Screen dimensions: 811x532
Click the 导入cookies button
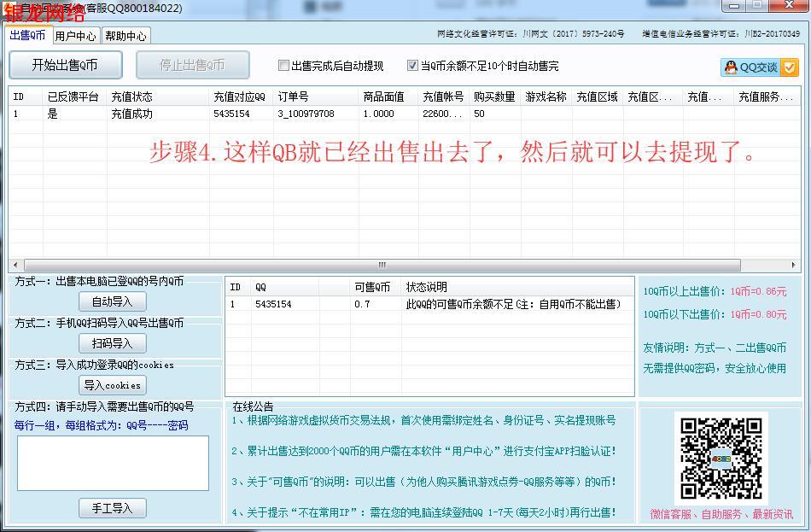pos(112,385)
